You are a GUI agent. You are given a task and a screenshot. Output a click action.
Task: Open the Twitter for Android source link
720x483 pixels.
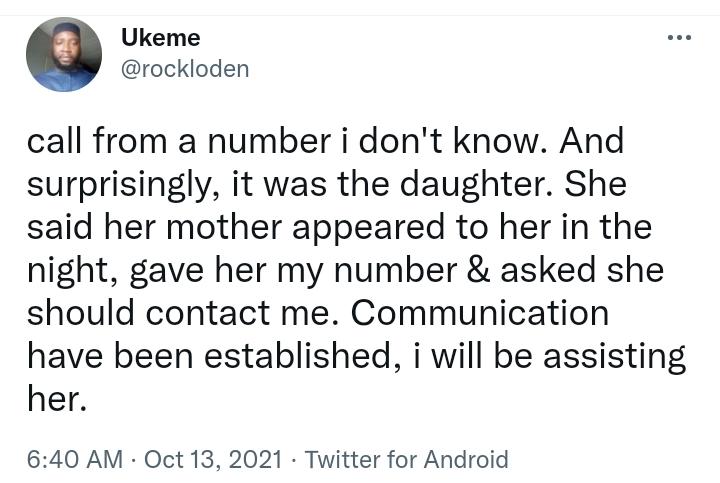click(x=407, y=460)
